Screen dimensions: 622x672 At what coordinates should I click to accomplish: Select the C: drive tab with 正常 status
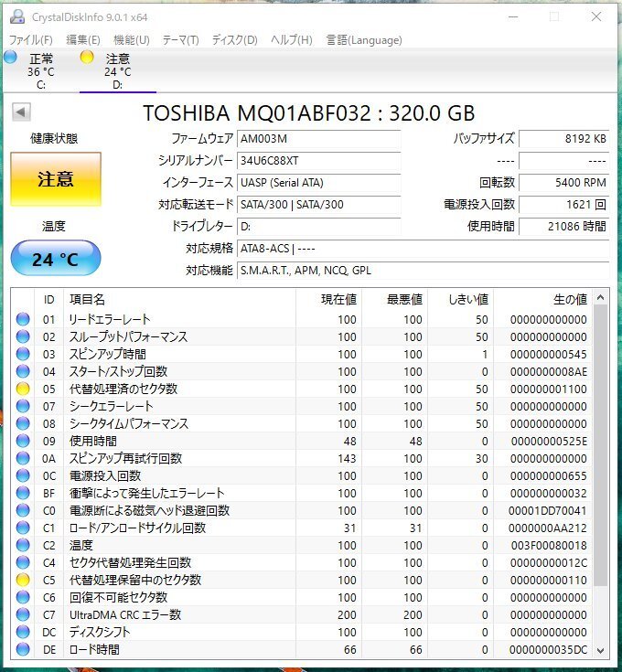click(x=41, y=71)
